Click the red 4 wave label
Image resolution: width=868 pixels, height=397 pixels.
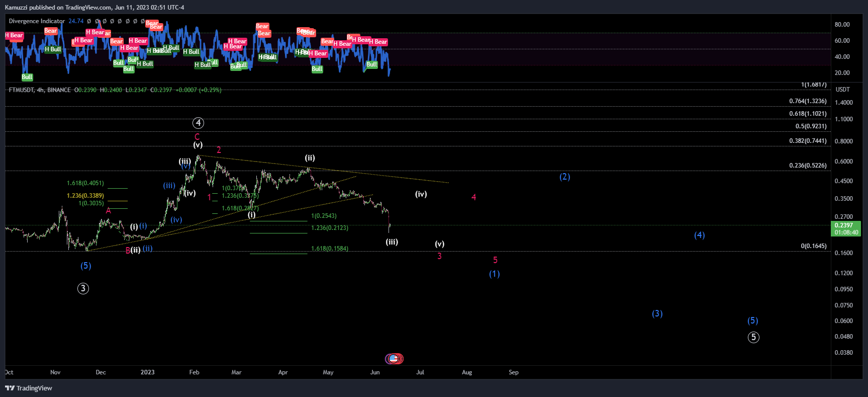[473, 197]
